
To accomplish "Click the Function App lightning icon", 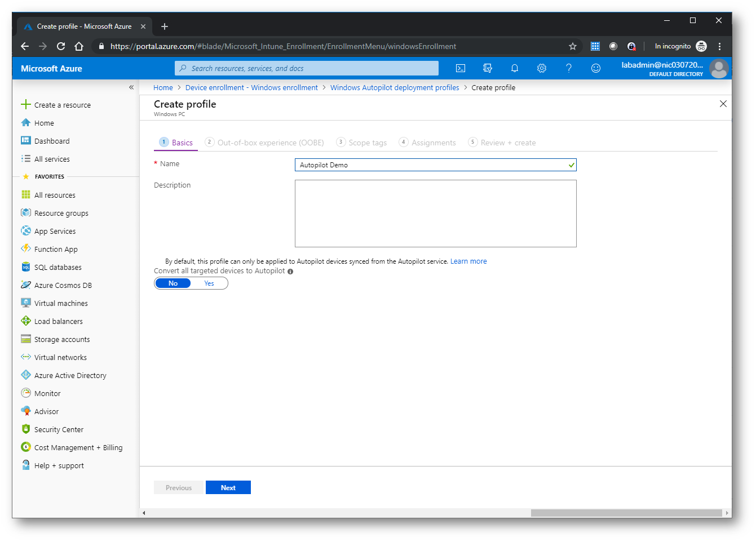I will click(x=26, y=248).
